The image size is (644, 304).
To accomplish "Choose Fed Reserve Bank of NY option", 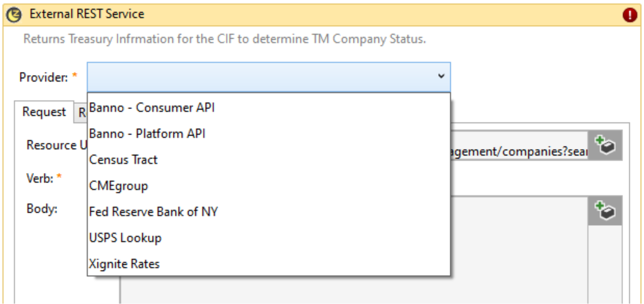I will click(x=153, y=212).
